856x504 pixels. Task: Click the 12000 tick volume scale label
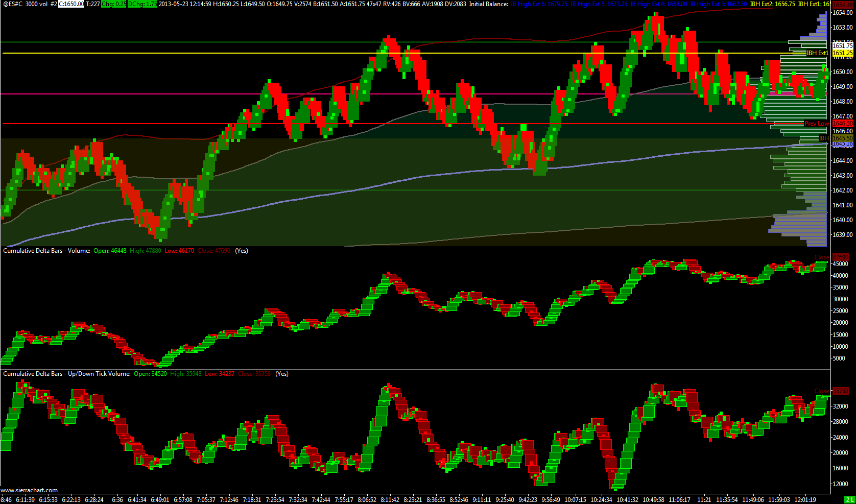[841, 484]
